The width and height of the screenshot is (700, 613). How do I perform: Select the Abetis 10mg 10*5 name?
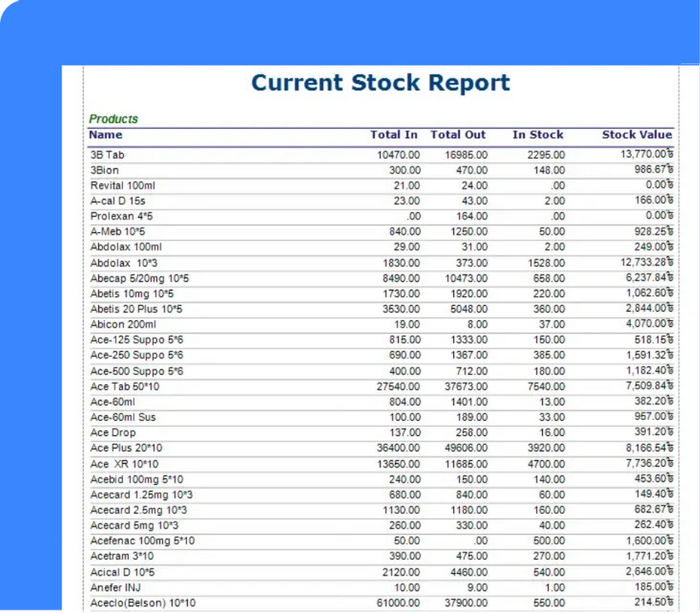click(132, 294)
